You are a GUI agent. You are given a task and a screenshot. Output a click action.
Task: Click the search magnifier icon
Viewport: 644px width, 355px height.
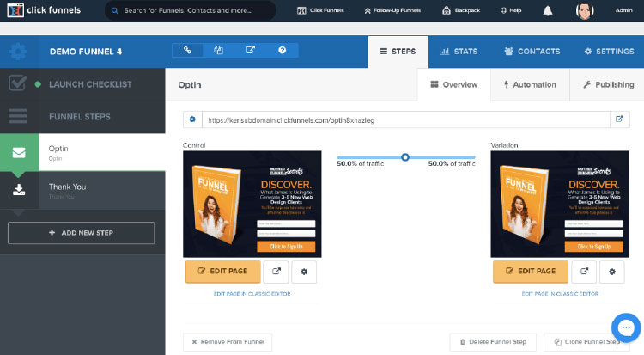point(115,10)
